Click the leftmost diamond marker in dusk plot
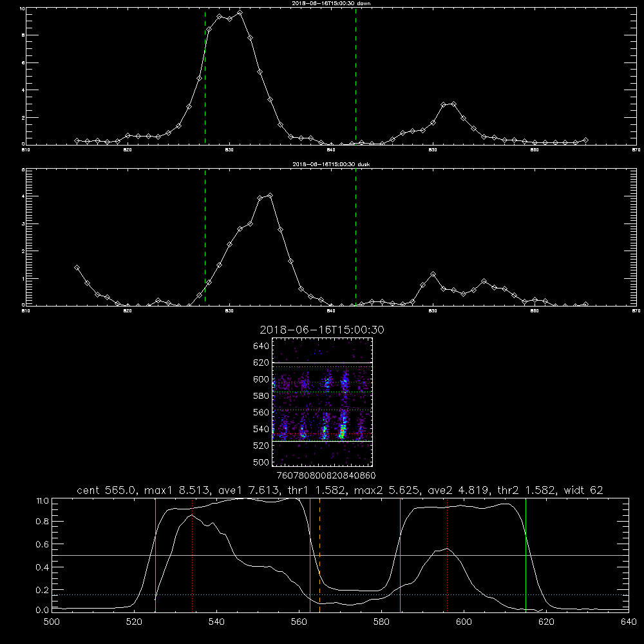 pos(77,268)
